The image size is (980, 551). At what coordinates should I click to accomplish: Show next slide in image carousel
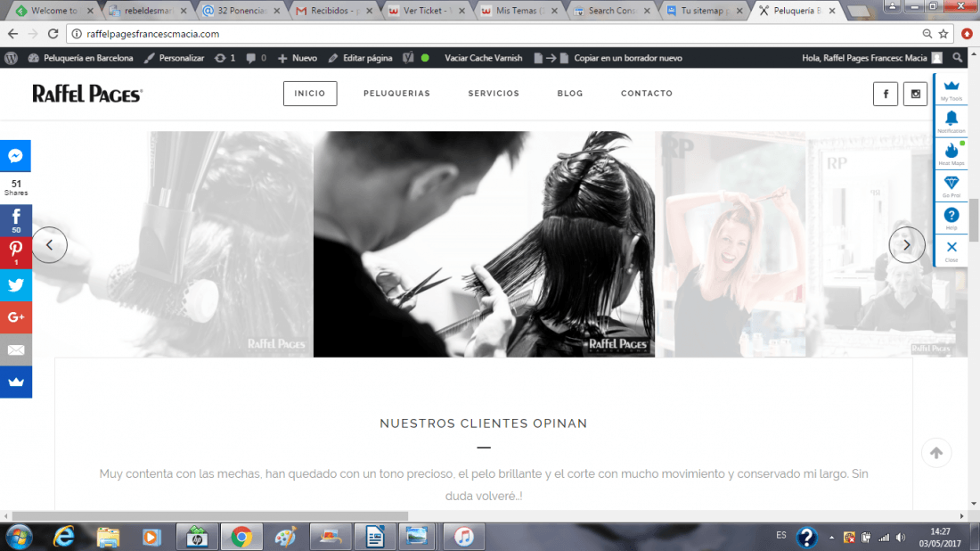(906, 244)
